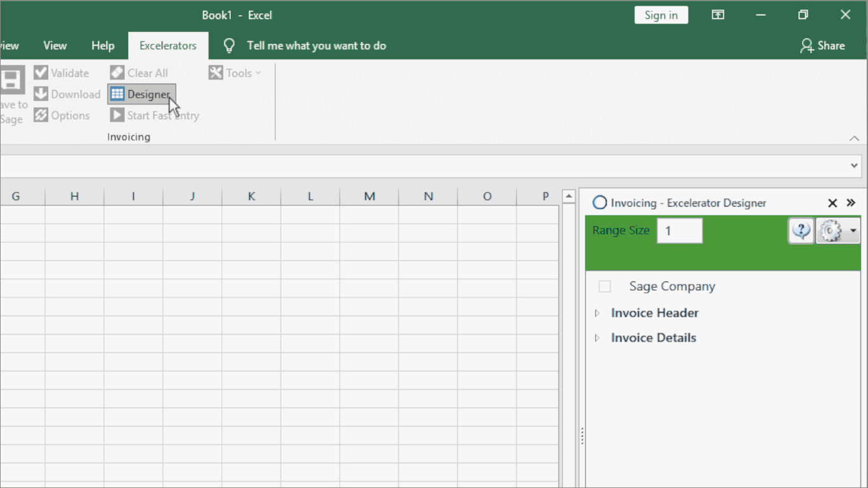Collapse the ribbon with the chevron

pyautogui.click(x=854, y=138)
